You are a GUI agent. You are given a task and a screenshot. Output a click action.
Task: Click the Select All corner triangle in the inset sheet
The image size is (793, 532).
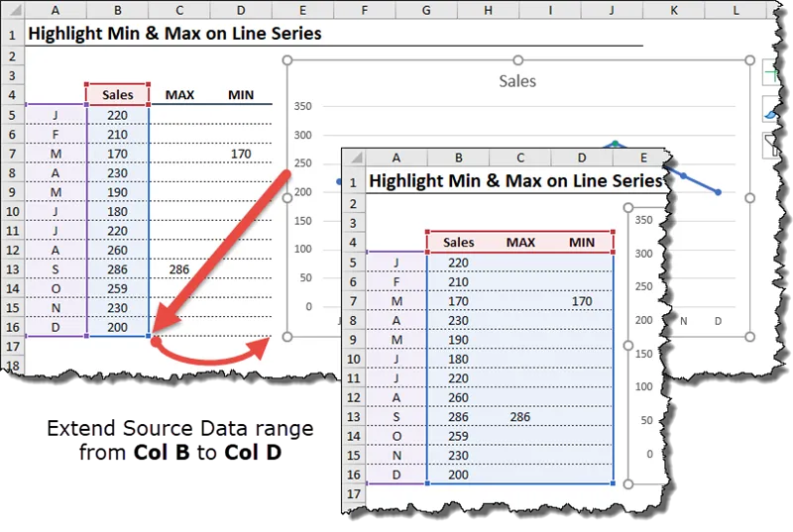click(353, 158)
